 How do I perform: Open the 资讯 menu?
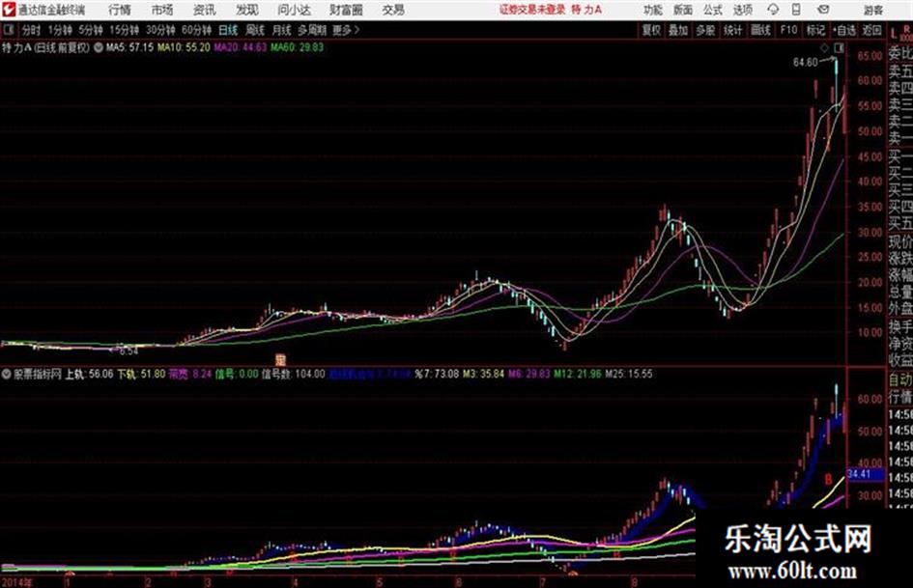205,10
